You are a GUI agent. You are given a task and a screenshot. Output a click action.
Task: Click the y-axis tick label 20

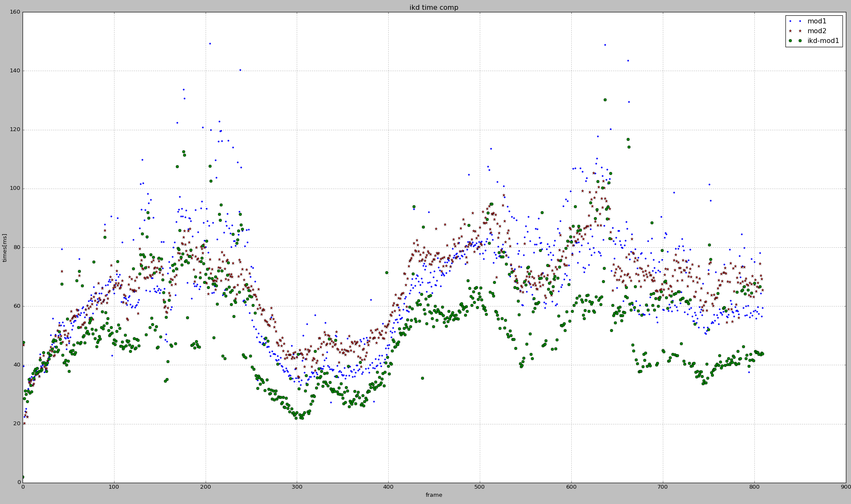[x=17, y=424]
